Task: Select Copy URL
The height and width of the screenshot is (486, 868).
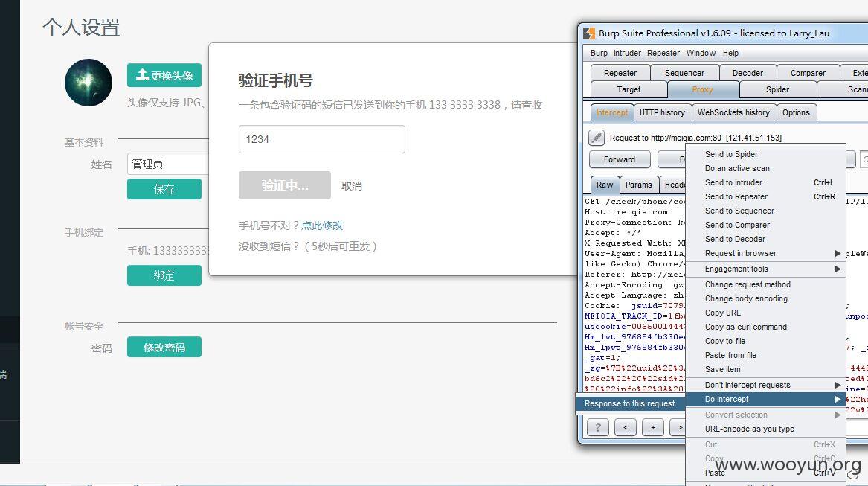Action: [x=765, y=313]
